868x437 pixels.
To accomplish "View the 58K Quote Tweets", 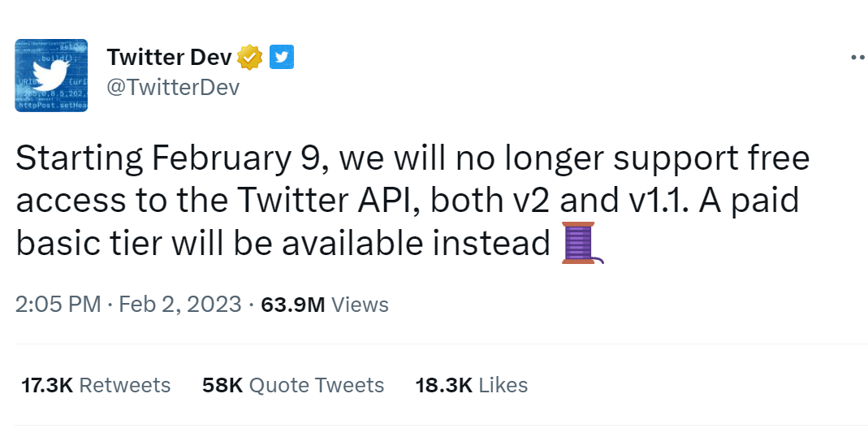I will 293,384.
